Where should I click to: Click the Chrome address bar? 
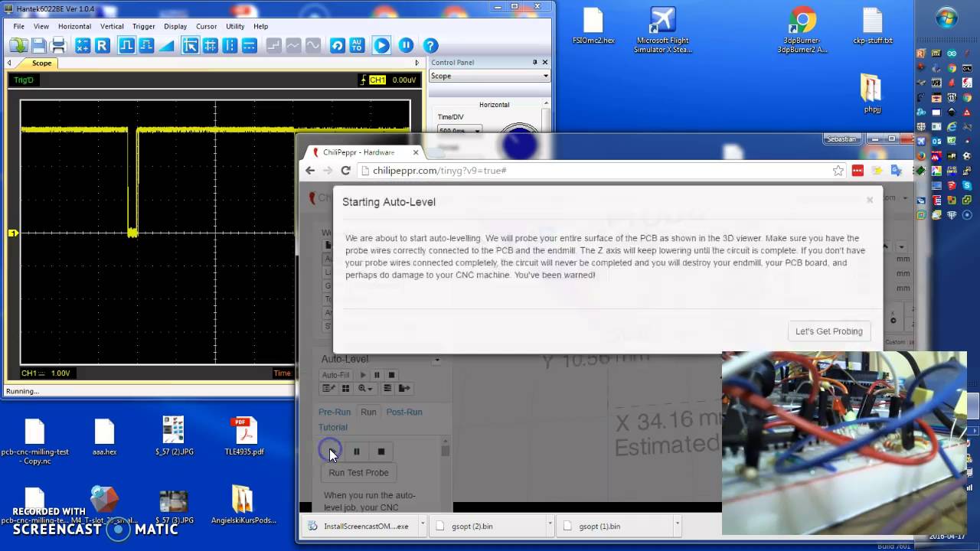(593, 171)
